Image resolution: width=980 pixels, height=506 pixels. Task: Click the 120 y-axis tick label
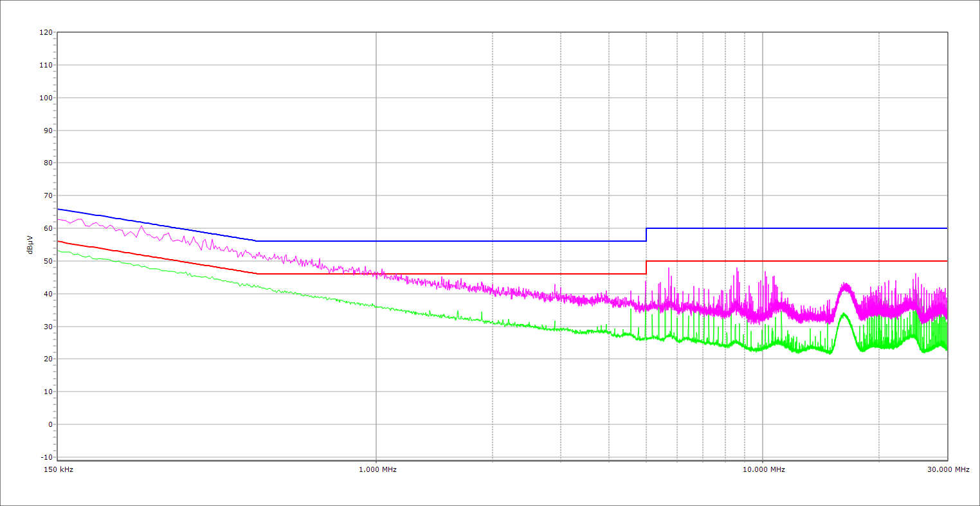46,33
